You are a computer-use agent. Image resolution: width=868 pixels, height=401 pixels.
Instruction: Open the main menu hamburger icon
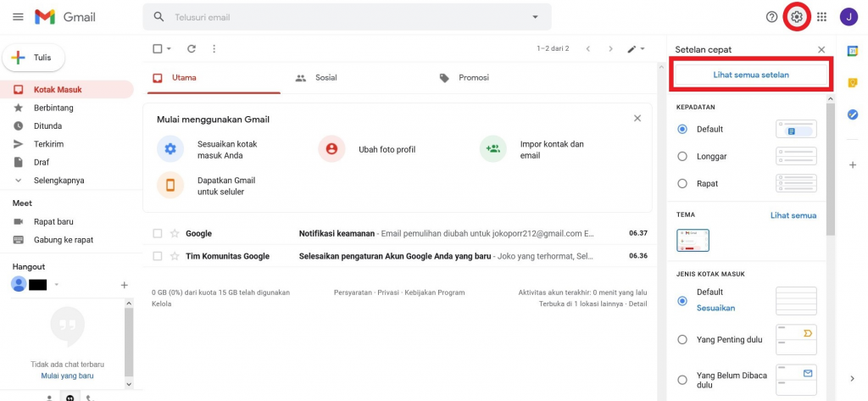pos(19,17)
